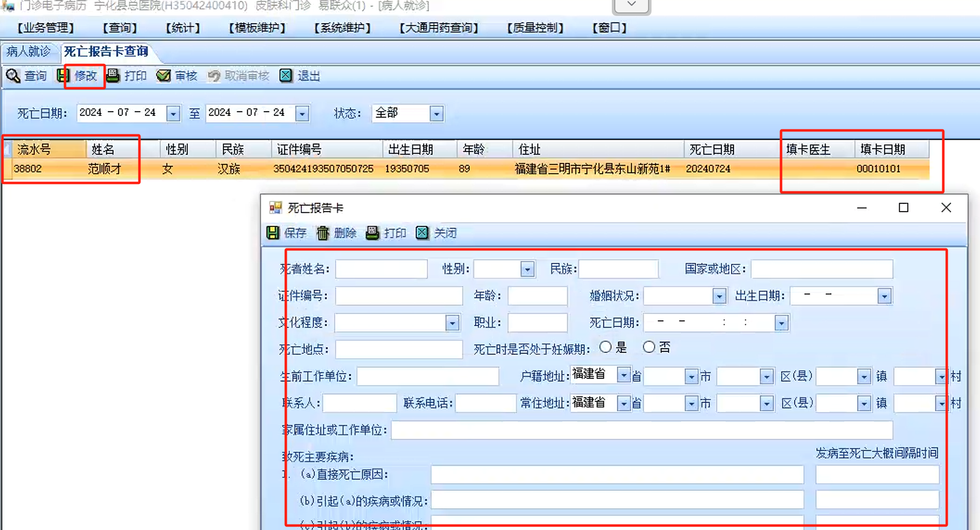Click the printer icon in death report card dialog
Screen dimensions: 980x530
[x=372, y=233]
